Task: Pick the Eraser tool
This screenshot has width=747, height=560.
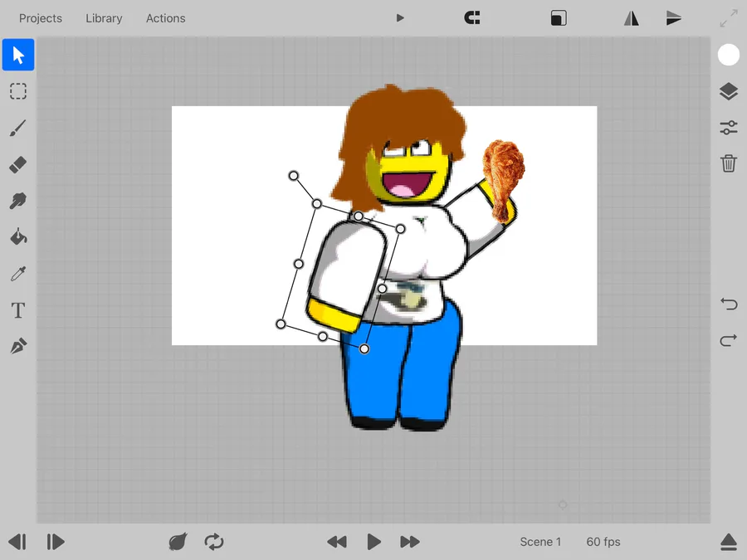Action: (x=18, y=165)
